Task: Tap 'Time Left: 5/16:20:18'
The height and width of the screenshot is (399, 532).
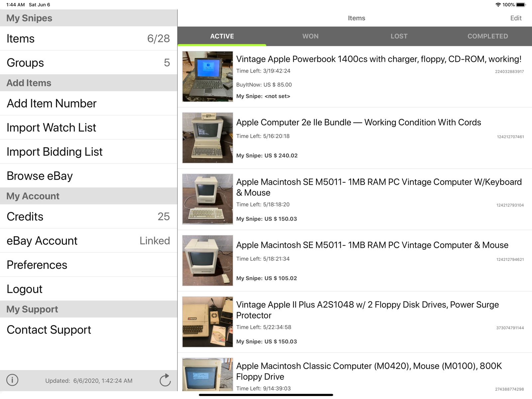Action: point(263,136)
